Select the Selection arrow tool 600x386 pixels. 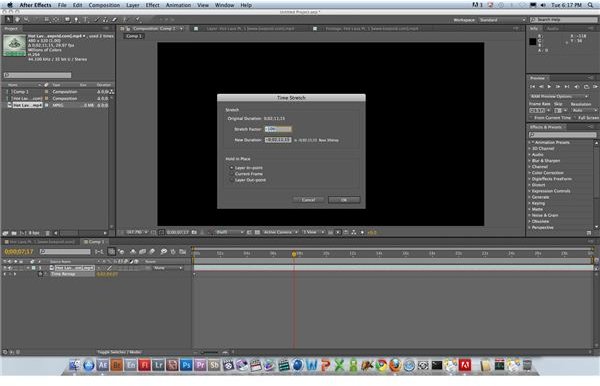pyautogui.click(x=8, y=20)
